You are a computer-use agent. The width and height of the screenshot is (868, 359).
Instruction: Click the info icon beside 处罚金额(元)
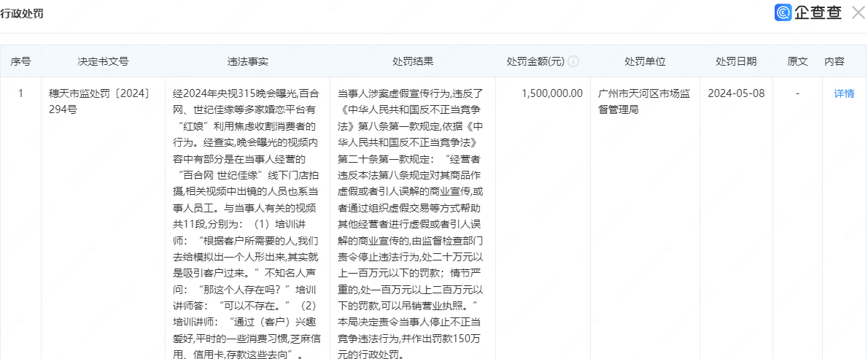573,61
